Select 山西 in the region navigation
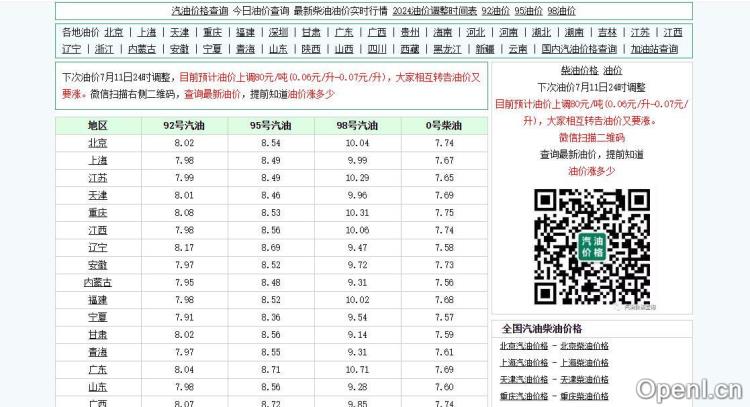 (x=344, y=49)
